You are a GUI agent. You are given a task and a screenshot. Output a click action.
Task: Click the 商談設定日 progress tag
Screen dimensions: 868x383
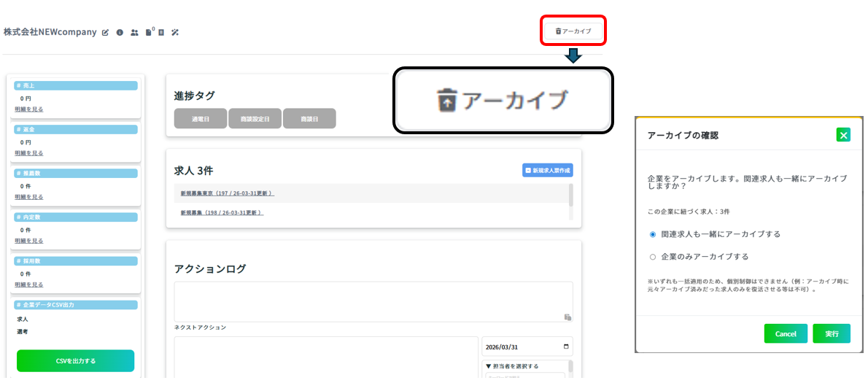[255, 119]
